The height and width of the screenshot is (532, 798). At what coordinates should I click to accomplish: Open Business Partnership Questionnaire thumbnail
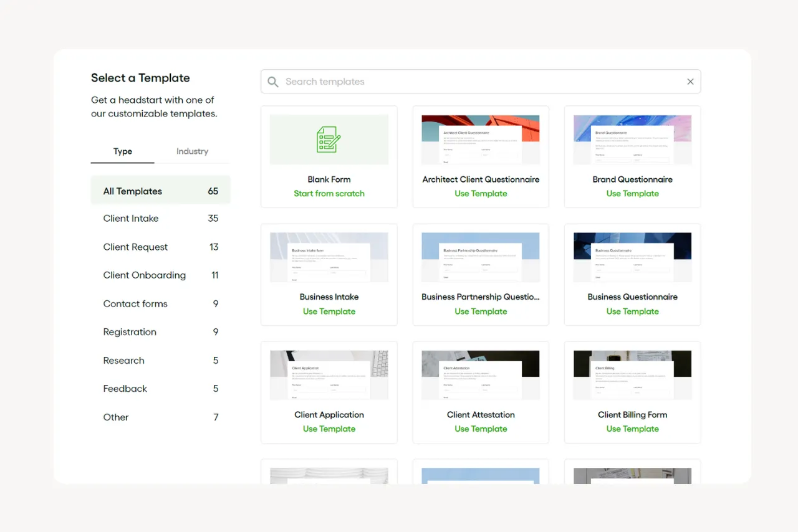(481, 257)
